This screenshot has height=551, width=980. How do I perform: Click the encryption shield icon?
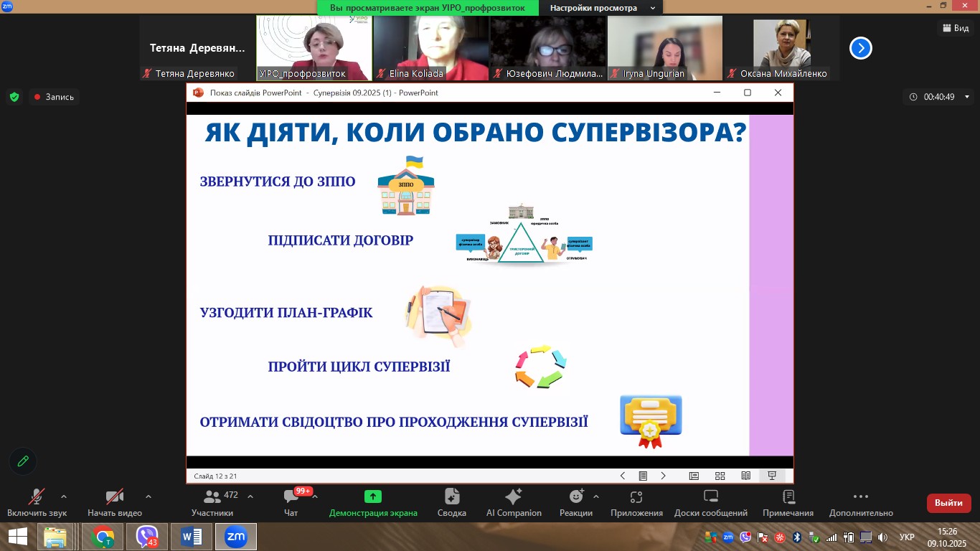(14, 97)
